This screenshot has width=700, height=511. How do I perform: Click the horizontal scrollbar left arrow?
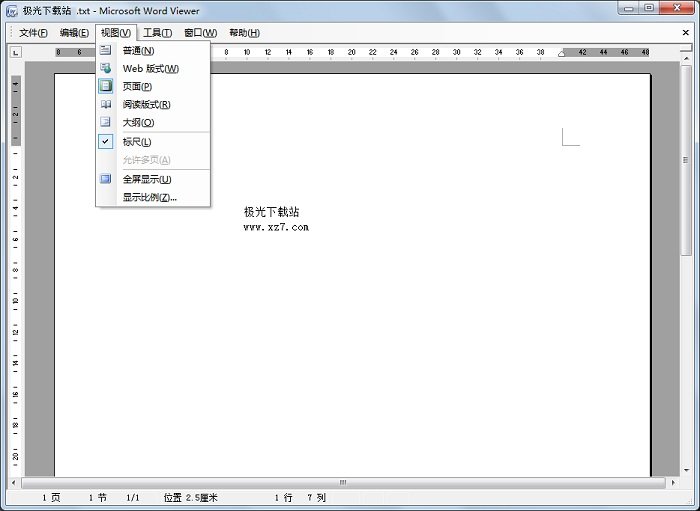(14, 482)
